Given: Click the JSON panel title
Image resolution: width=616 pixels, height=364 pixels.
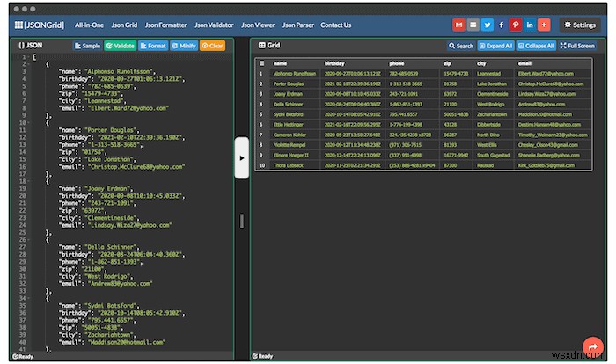Looking at the screenshot, I should pyautogui.click(x=30, y=45).
